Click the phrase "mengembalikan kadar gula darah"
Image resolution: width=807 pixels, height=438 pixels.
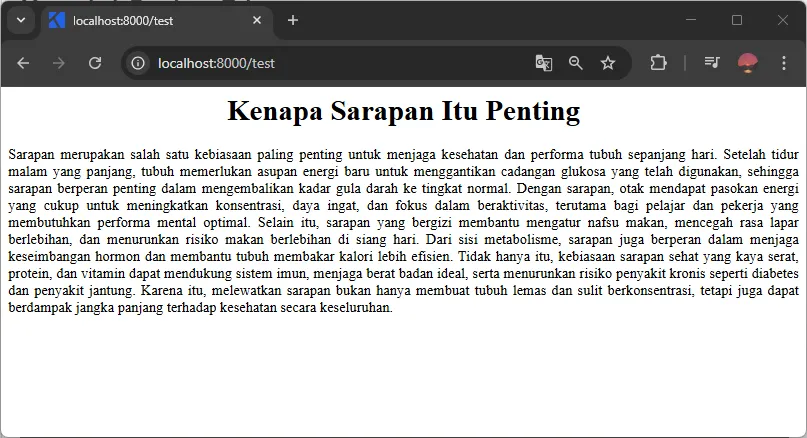click(x=299, y=188)
